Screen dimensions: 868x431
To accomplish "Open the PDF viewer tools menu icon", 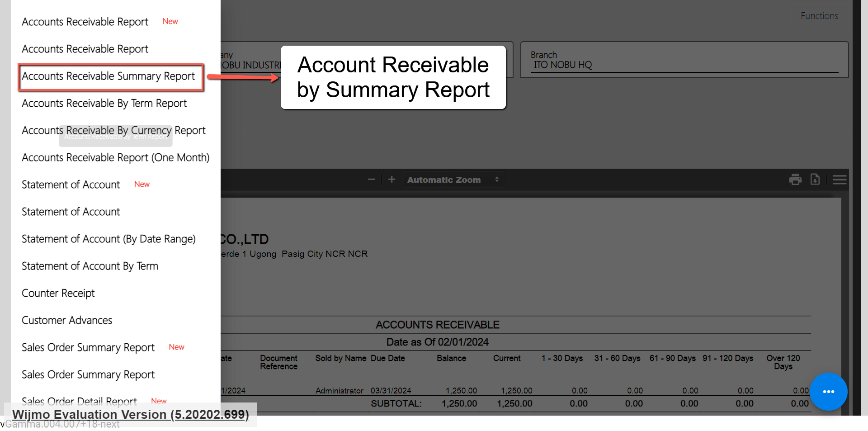I will point(839,180).
